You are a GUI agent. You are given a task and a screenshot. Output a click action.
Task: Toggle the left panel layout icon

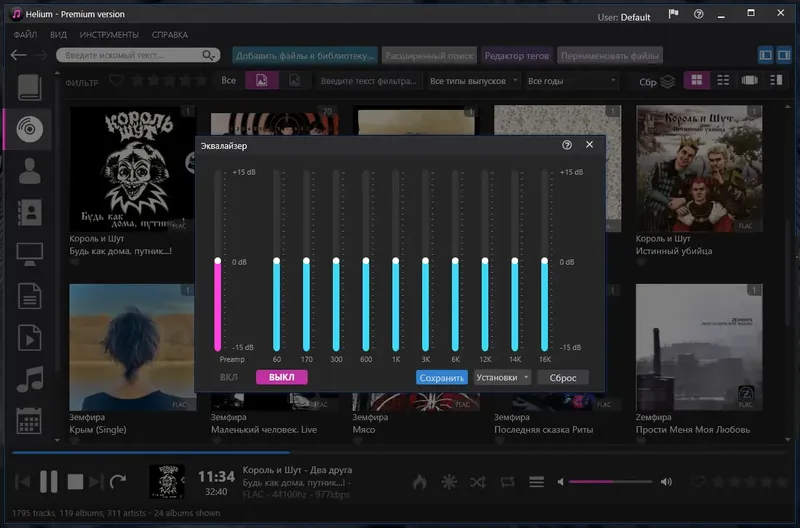[x=765, y=55]
